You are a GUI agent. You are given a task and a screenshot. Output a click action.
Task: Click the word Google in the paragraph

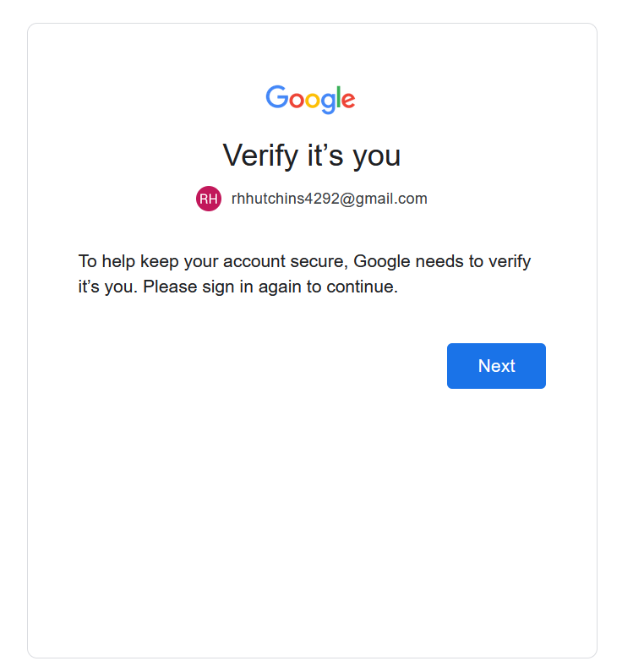click(382, 261)
